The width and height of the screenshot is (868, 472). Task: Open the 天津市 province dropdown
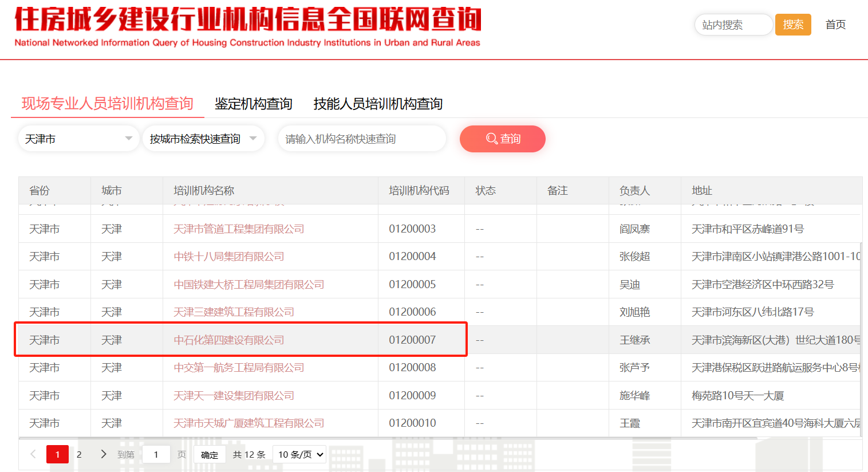[x=79, y=139]
